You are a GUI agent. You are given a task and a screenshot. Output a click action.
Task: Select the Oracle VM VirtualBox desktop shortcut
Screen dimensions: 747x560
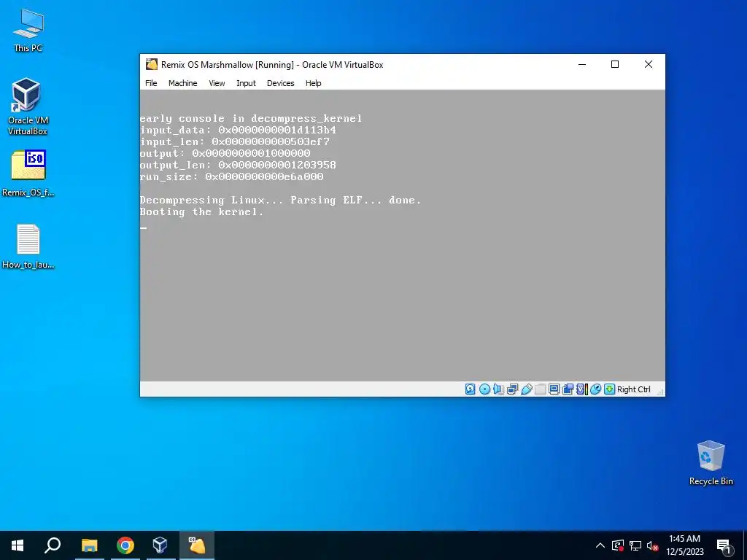coord(28,107)
